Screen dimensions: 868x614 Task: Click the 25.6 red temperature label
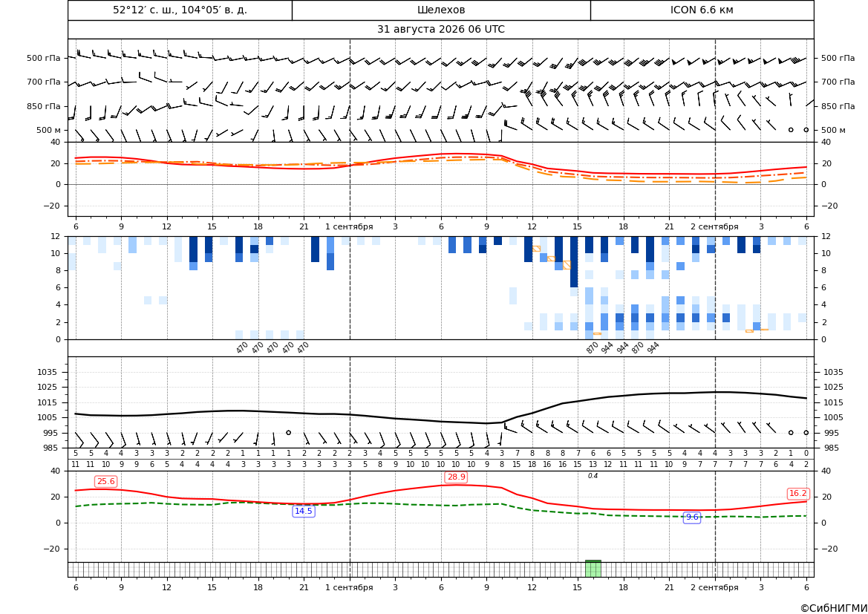coord(105,482)
